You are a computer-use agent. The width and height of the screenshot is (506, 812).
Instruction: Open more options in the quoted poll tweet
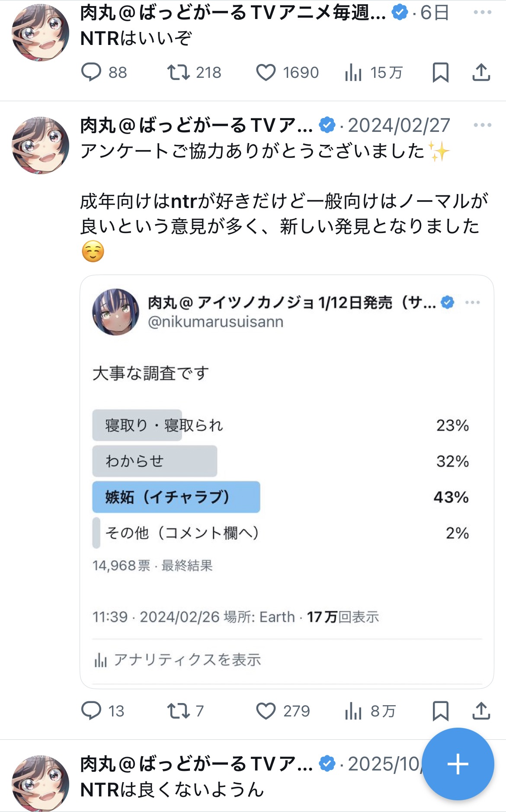(472, 302)
